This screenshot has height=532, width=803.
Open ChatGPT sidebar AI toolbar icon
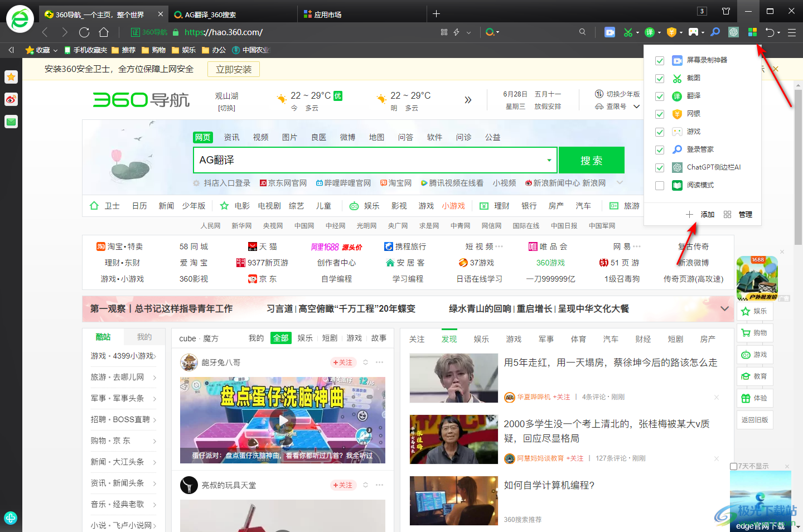[x=733, y=32]
